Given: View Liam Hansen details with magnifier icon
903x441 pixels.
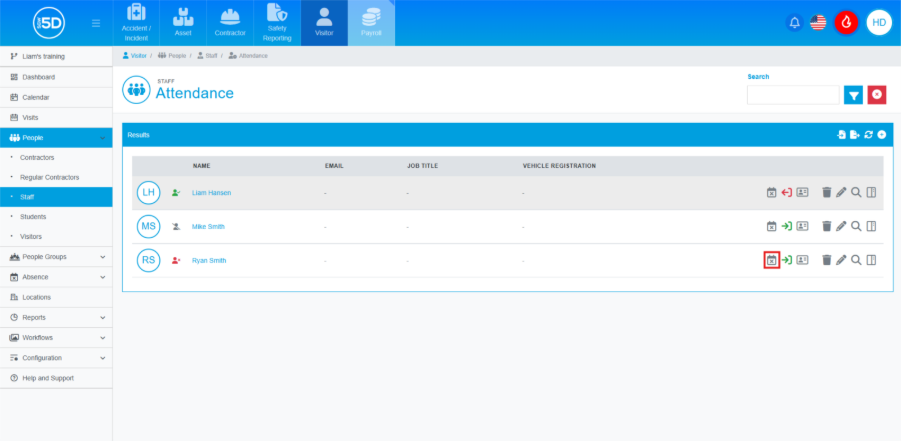Looking at the screenshot, I should coord(856,192).
